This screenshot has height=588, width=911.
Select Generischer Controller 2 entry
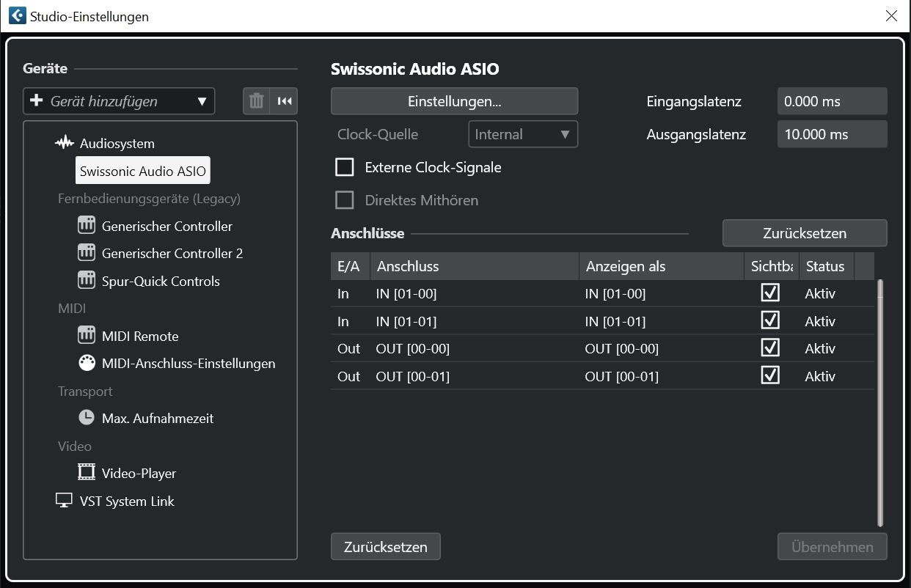point(172,253)
